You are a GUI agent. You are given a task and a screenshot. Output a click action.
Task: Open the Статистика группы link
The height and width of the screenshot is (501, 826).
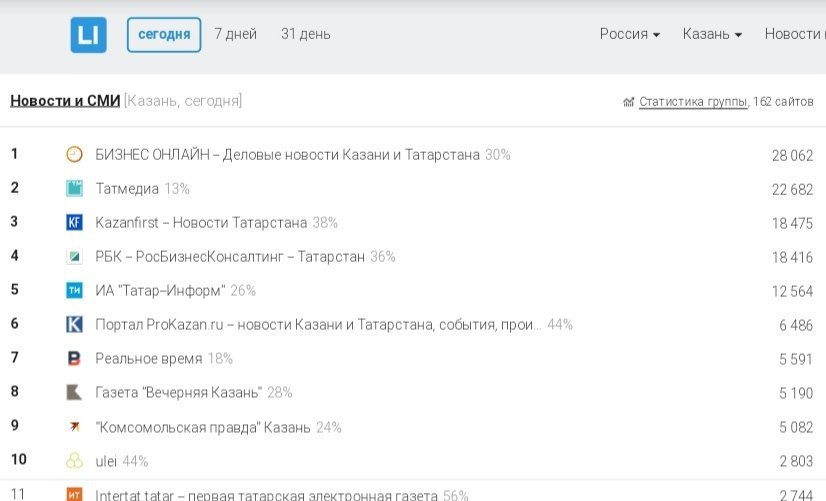[x=692, y=101]
